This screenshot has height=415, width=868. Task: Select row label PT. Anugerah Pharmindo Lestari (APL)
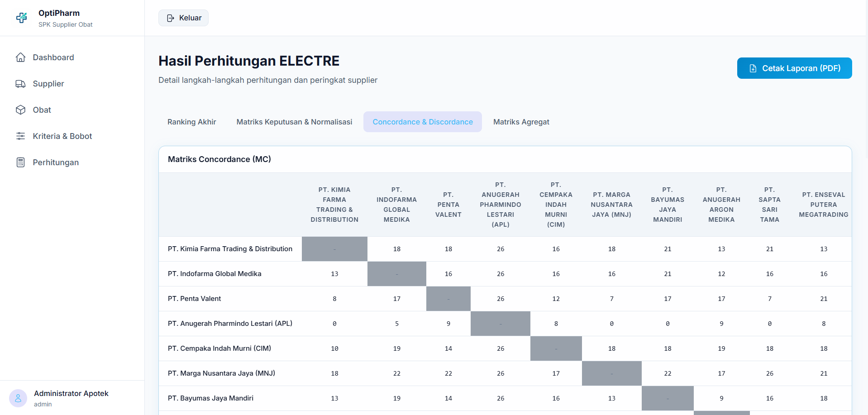point(230,324)
